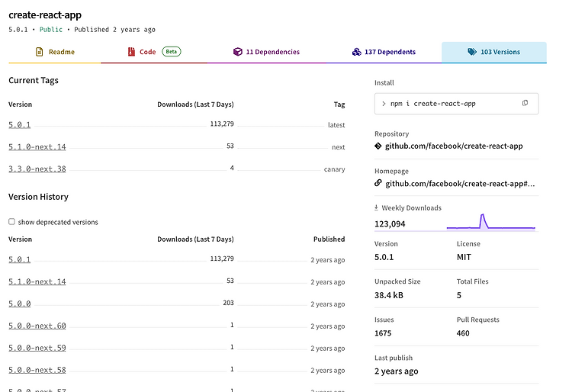Viewport: 572px width, 392px height.
Task: Visit the homepage link
Action: pyautogui.click(x=460, y=183)
